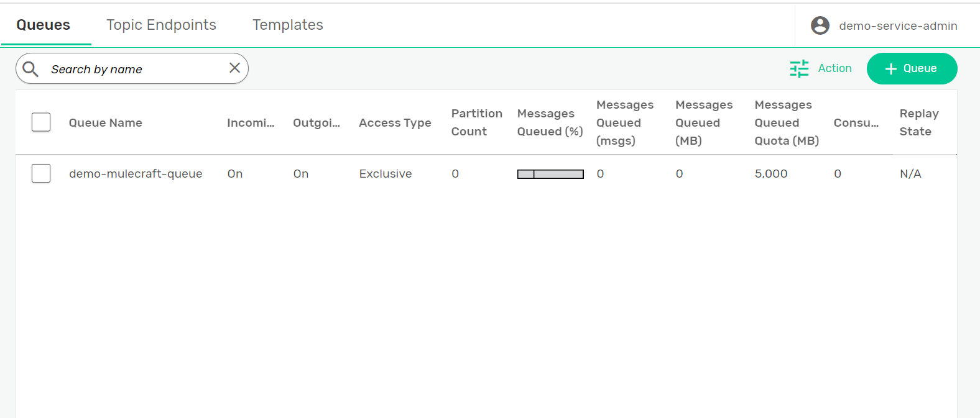The width and height of the screenshot is (980, 418).
Task: Clear the search field with X icon
Action: click(234, 68)
